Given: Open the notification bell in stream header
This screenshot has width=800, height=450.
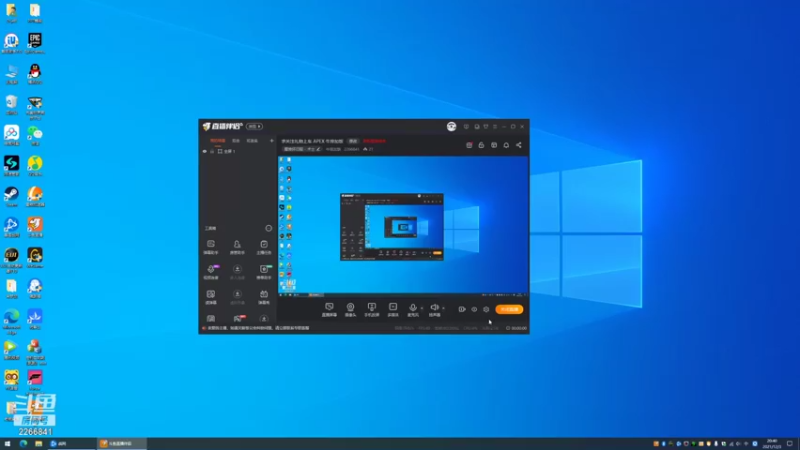Looking at the screenshot, I should pos(506,145).
